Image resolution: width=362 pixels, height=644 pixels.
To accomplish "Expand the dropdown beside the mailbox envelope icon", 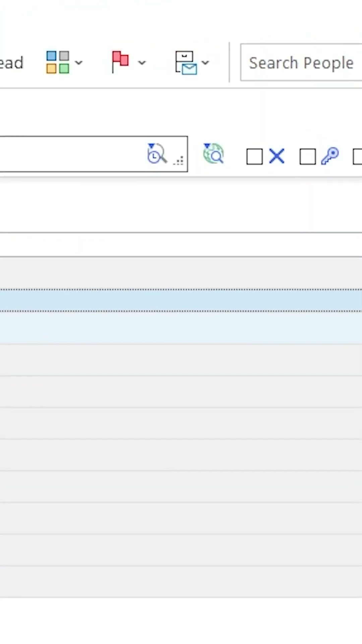I will point(205,63).
